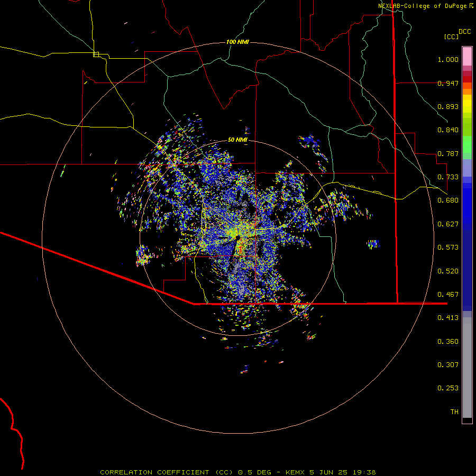Image resolution: width=476 pixels, height=476 pixels.
Task: Click the [CC] label above the color bar
Action: pyautogui.click(x=451, y=36)
